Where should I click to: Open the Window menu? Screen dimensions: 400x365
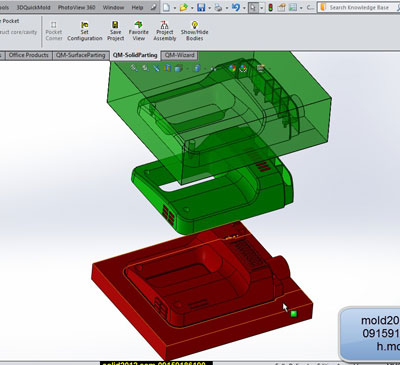pyautogui.click(x=113, y=7)
